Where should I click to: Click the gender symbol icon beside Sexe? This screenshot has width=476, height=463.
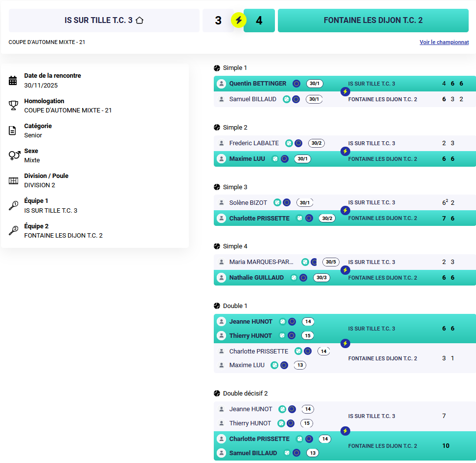pos(14,155)
